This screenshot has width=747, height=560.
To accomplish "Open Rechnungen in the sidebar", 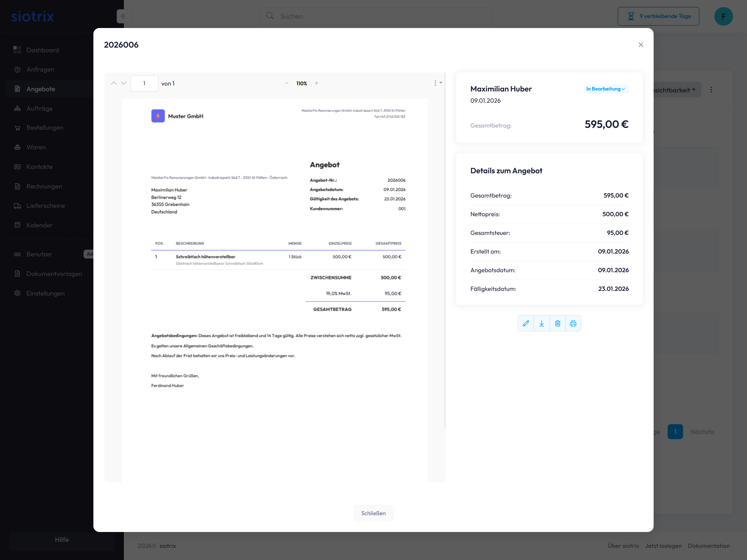I will (x=44, y=186).
